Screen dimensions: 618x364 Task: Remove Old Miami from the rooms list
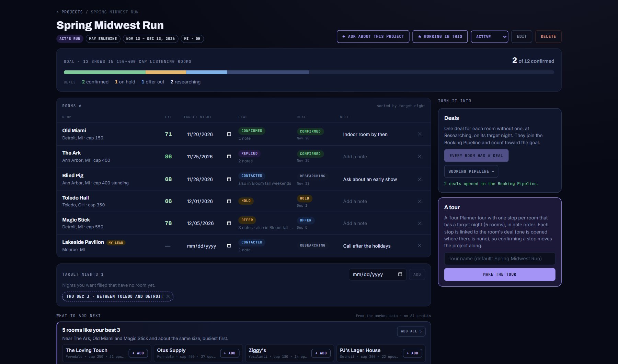coord(420,134)
